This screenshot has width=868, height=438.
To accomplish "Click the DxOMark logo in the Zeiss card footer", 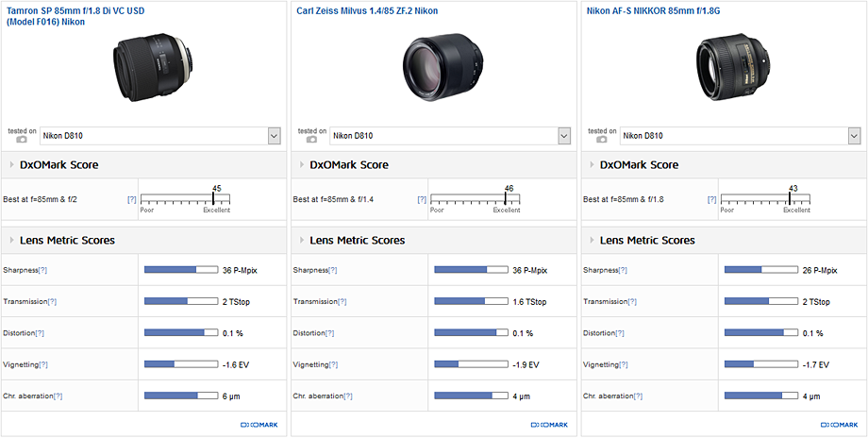I will pos(549,426).
